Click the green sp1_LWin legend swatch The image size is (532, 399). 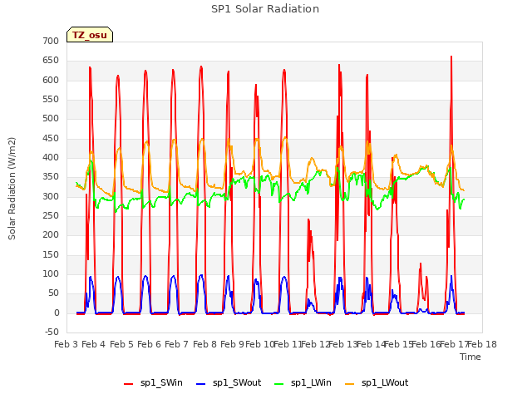[279, 384]
